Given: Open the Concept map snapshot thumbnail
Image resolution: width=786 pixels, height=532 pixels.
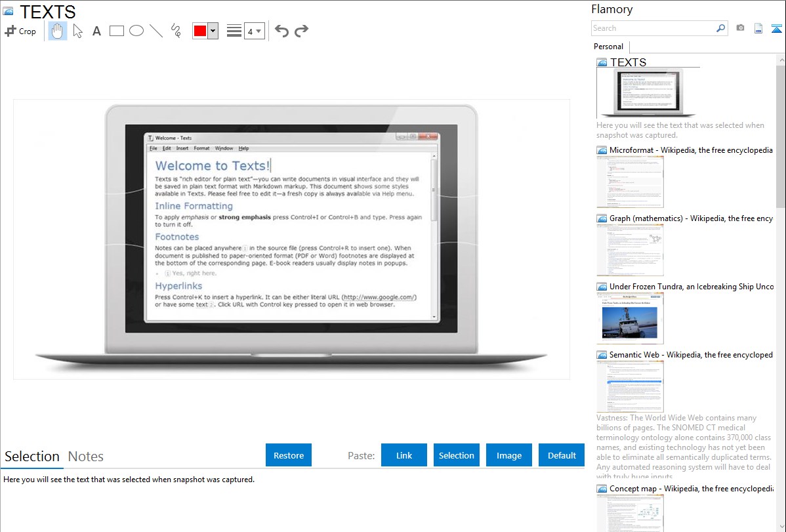Looking at the screenshot, I should (x=630, y=513).
